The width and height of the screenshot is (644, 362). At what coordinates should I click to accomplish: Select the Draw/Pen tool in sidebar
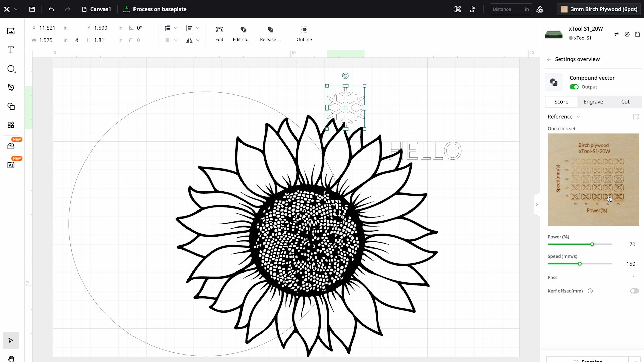11,87
